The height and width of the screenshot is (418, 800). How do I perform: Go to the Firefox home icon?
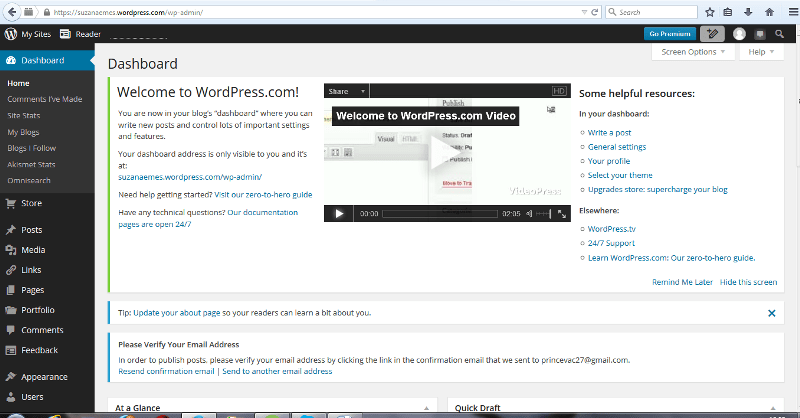pos(769,12)
